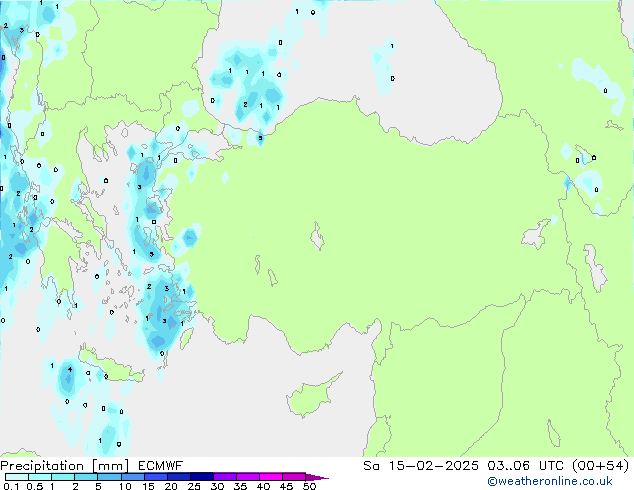634x490 pixels.
Task: Click the "Precipitation" title word
Action: pyautogui.click(x=42, y=466)
